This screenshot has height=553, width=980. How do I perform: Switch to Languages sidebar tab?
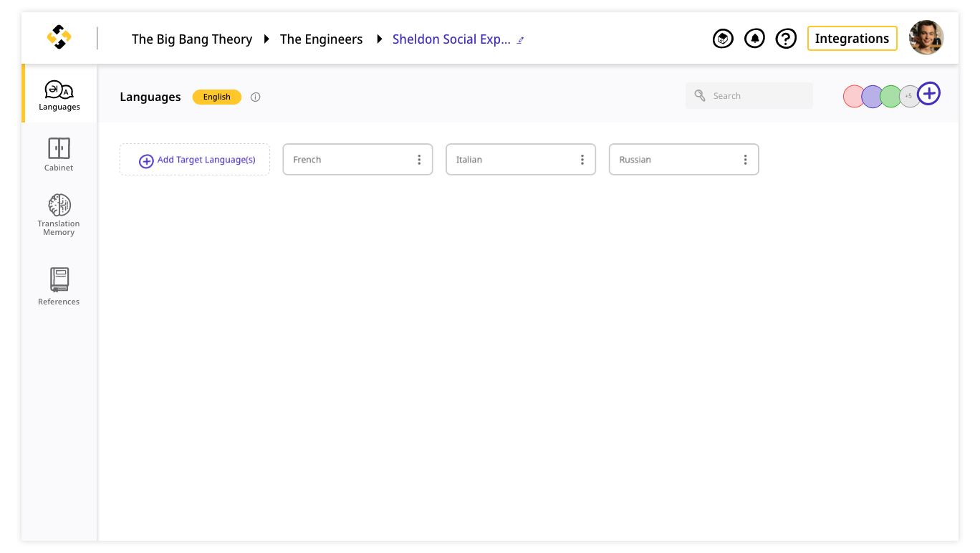point(59,95)
